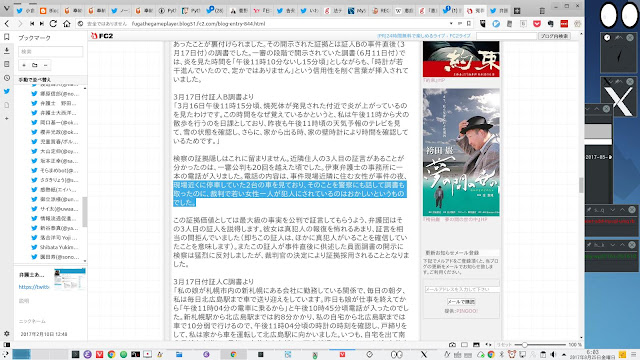Open the address bar history dropdown arrow
The height and width of the screenshot is (360, 640).
tap(451, 24)
